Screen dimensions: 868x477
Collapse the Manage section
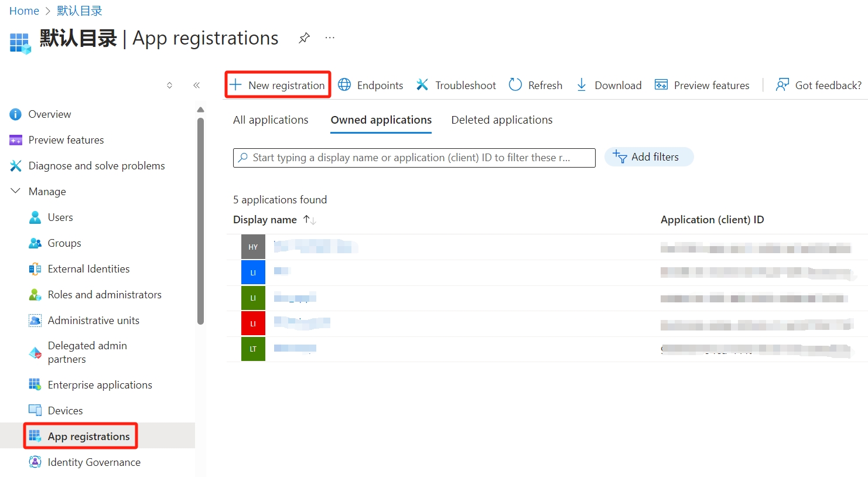click(16, 192)
